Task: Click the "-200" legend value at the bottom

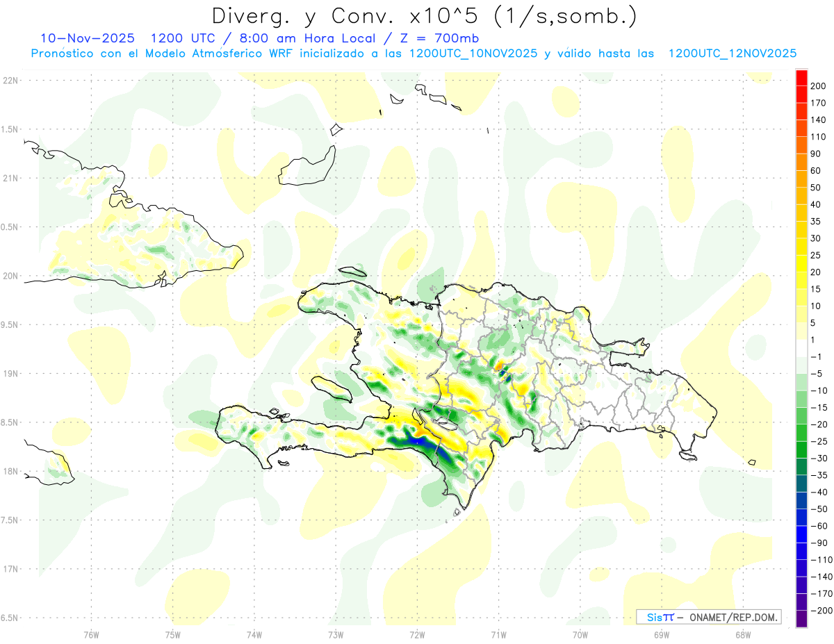Action: click(821, 610)
